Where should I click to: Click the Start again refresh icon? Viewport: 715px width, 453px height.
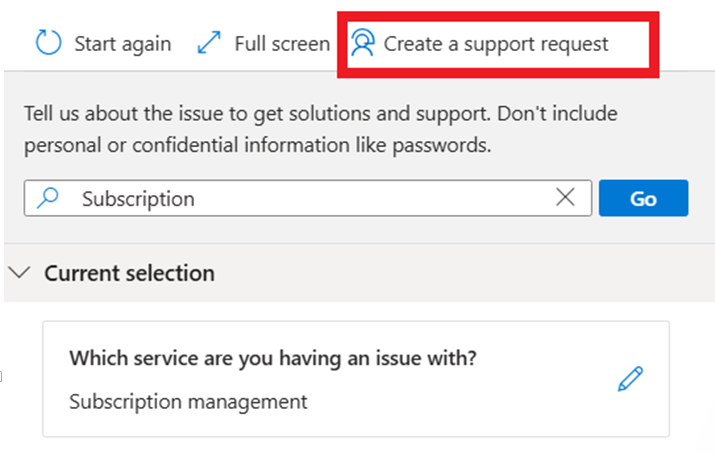(49, 44)
